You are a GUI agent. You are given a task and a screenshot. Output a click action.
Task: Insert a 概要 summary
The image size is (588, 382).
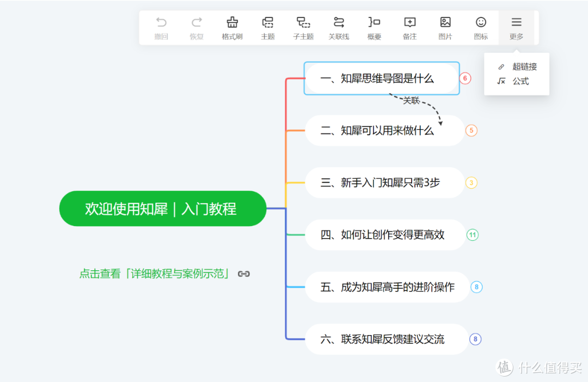click(374, 27)
